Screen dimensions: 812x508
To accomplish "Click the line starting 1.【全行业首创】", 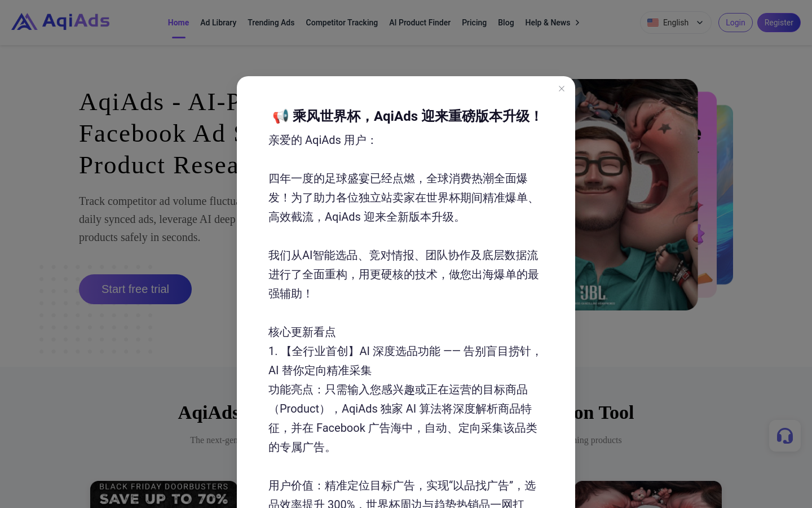I will tap(405, 361).
